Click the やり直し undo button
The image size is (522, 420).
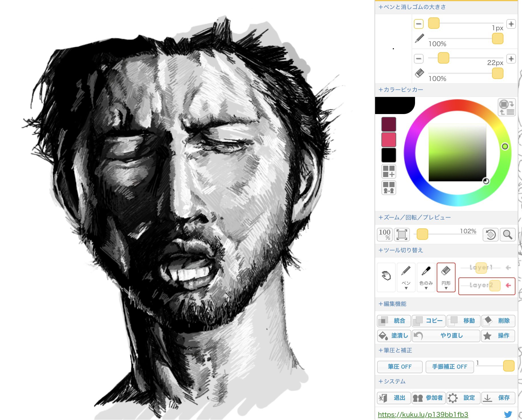(x=446, y=336)
